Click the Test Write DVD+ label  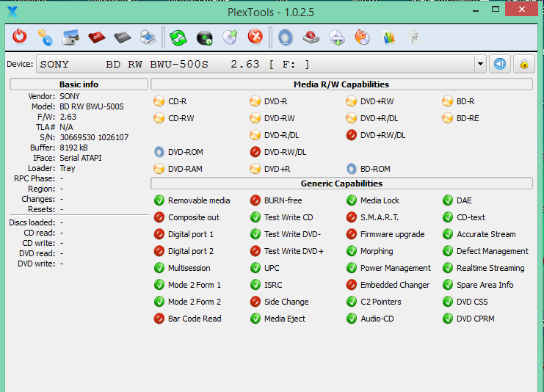coord(294,251)
